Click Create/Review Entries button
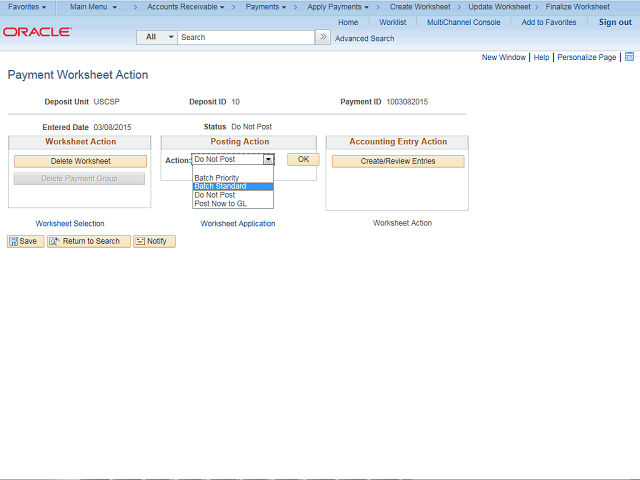 click(398, 161)
